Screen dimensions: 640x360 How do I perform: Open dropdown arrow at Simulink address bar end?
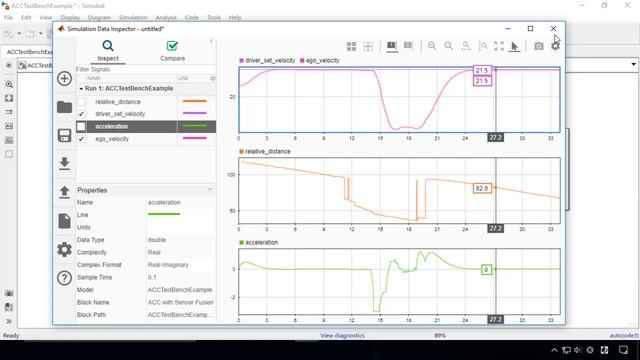click(633, 64)
